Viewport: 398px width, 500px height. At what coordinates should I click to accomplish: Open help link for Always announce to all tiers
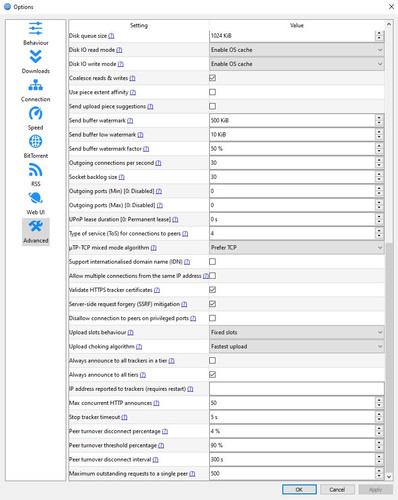tap(143, 375)
